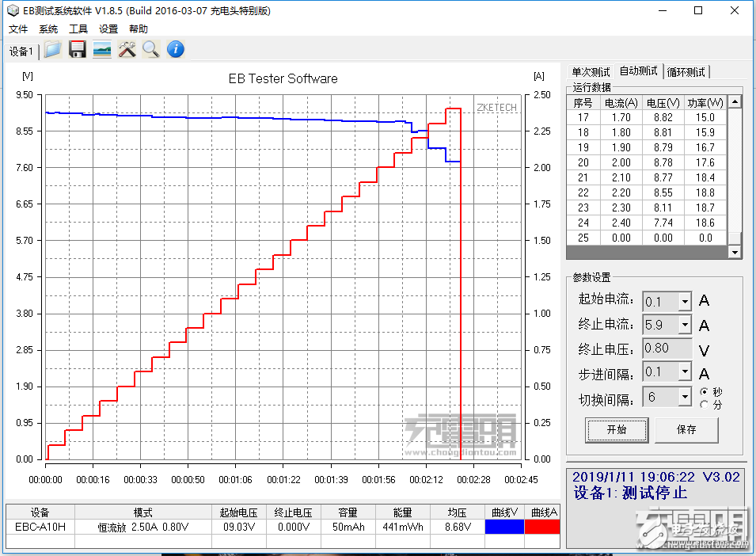Click the 8.68V average voltage cell
Viewport: 756px width, 556px height.
(458, 527)
